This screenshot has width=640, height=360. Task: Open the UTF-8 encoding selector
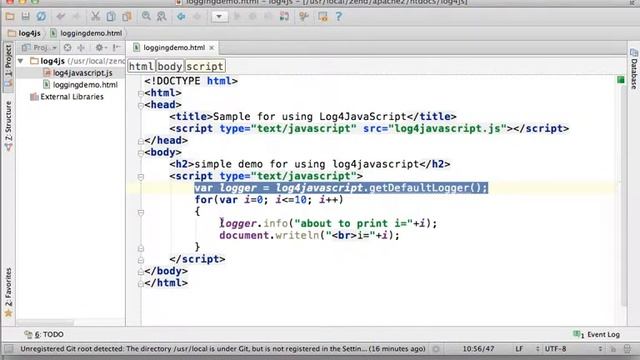click(573, 349)
